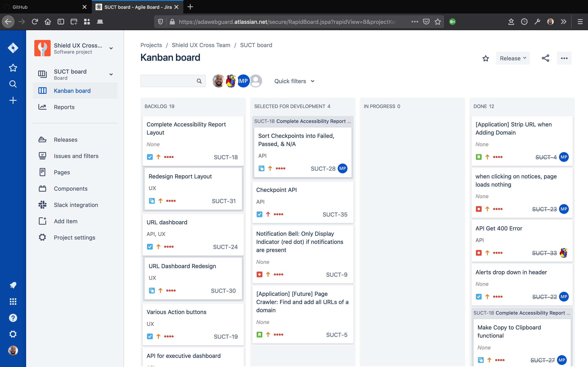Open Reports in the project sidebar
Screen dimensions: 588x367
pos(64,107)
